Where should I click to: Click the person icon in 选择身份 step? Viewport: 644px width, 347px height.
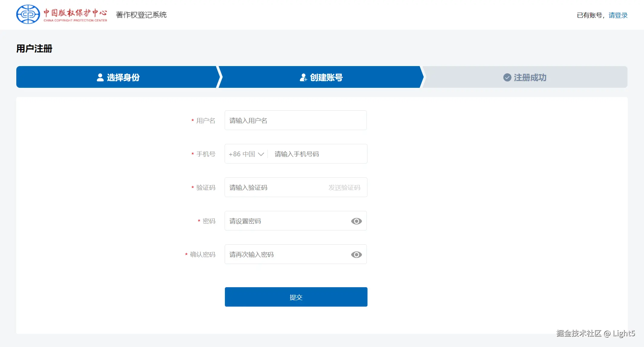click(100, 78)
